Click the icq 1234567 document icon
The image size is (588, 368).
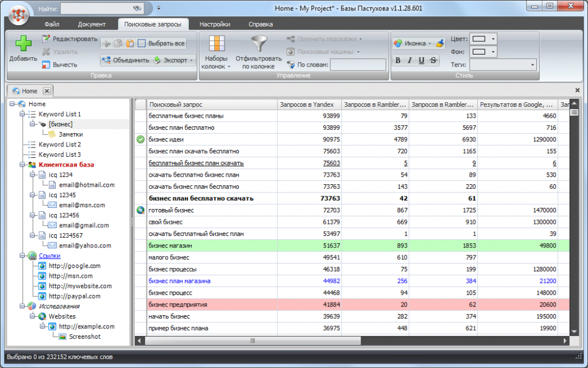(42, 235)
